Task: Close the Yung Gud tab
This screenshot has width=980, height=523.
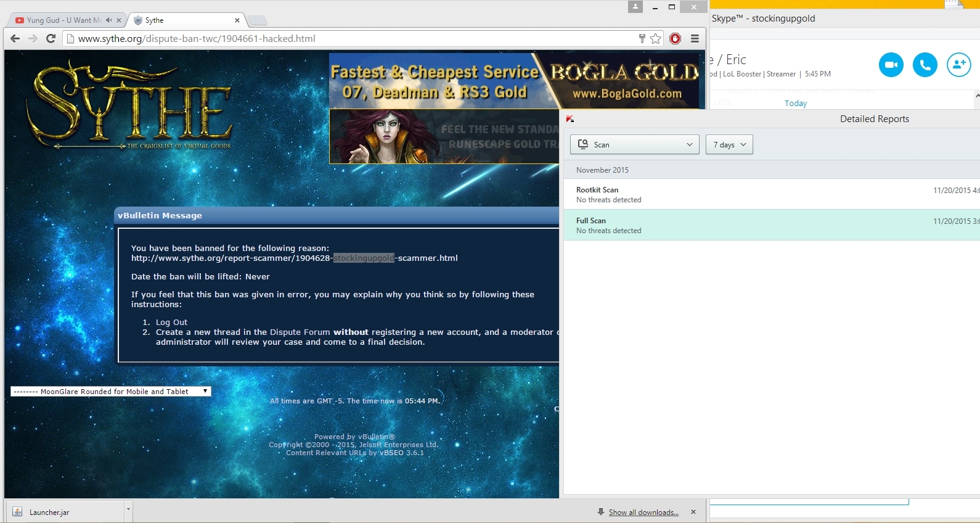Action: click(x=119, y=20)
